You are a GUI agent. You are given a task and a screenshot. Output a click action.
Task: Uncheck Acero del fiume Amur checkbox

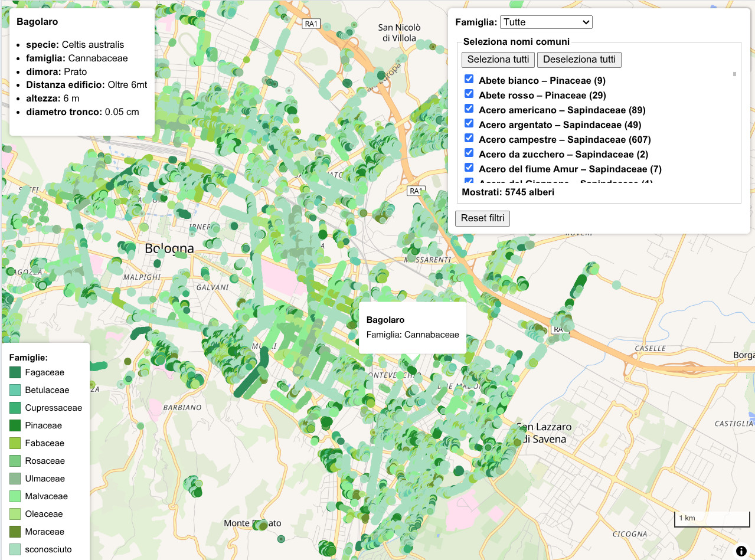click(x=469, y=168)
